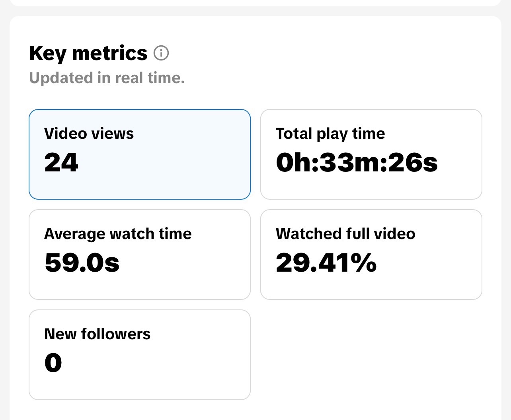This screenshot has width=511, height=420.
Task: Click the white panel above Key metrics
Action: point(255,3)
